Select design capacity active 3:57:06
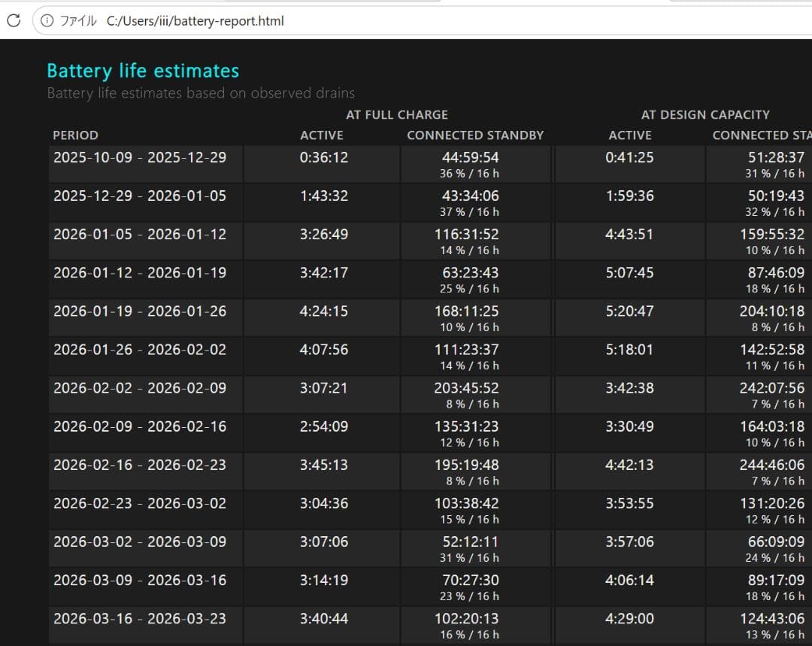812x646 pixels. [630, 541]
